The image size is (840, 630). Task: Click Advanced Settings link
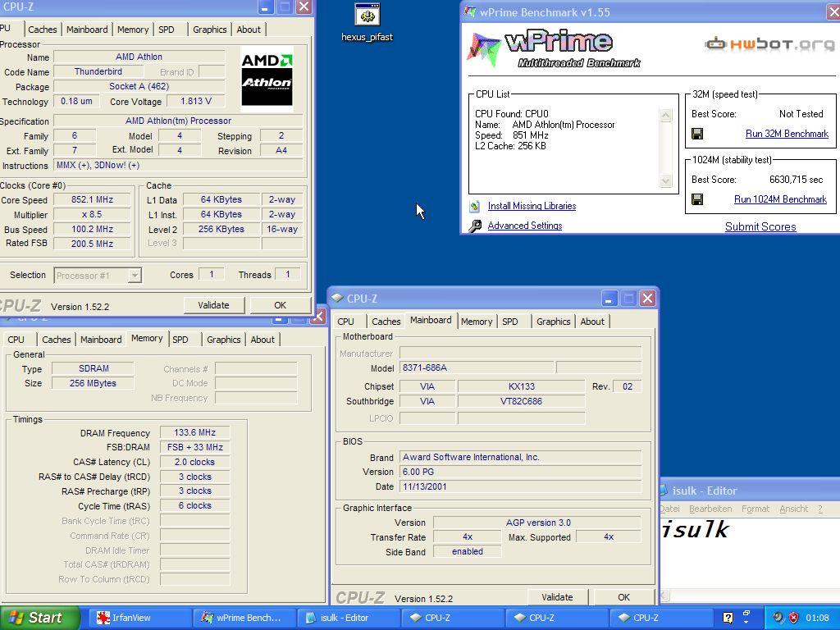click(524, 226)
